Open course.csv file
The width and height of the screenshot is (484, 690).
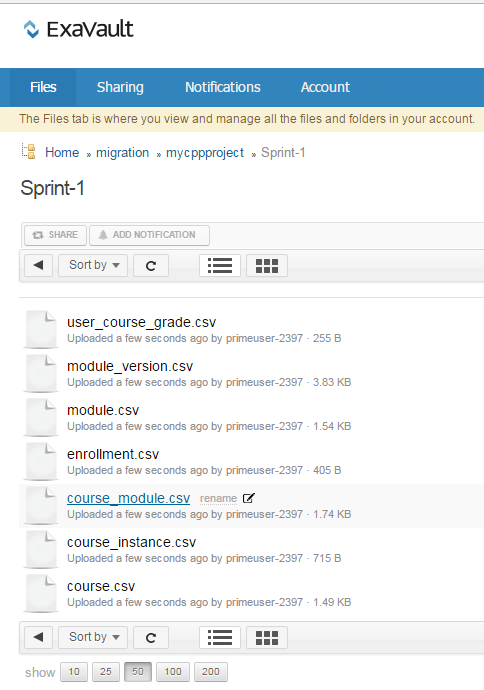click(101, 587)
